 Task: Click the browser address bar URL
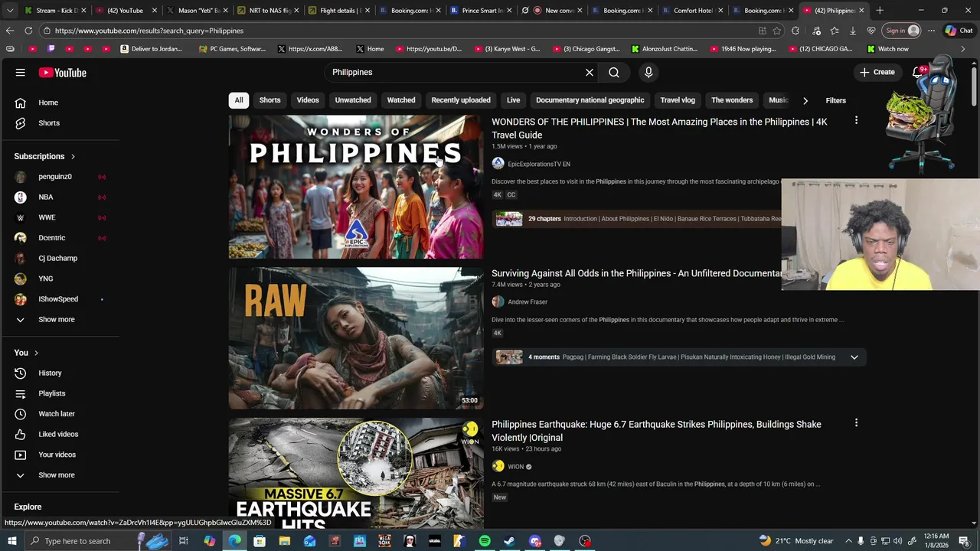tap(149, 31)
